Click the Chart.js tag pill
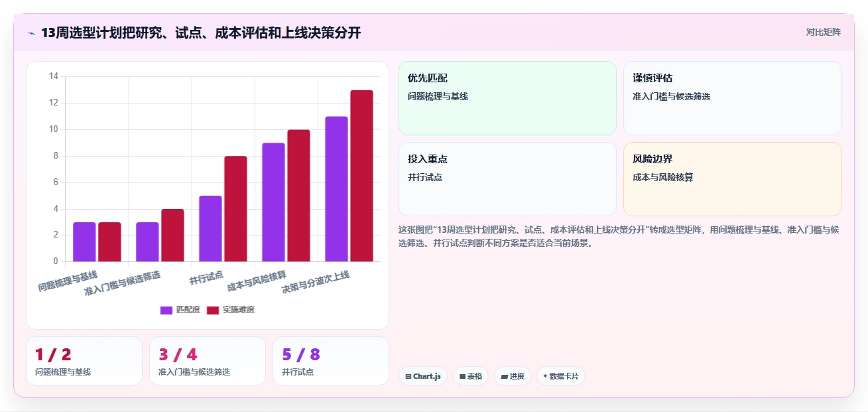 (423, 376)
